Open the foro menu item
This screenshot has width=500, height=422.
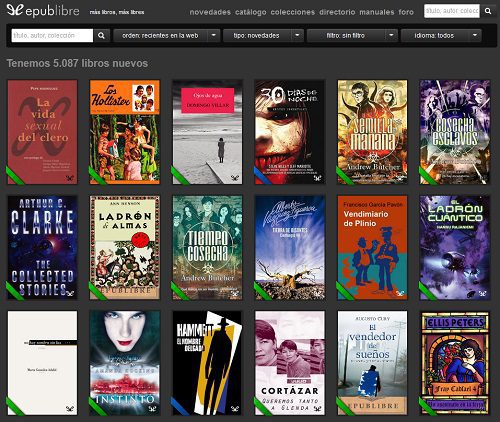(x=406, y=12)
